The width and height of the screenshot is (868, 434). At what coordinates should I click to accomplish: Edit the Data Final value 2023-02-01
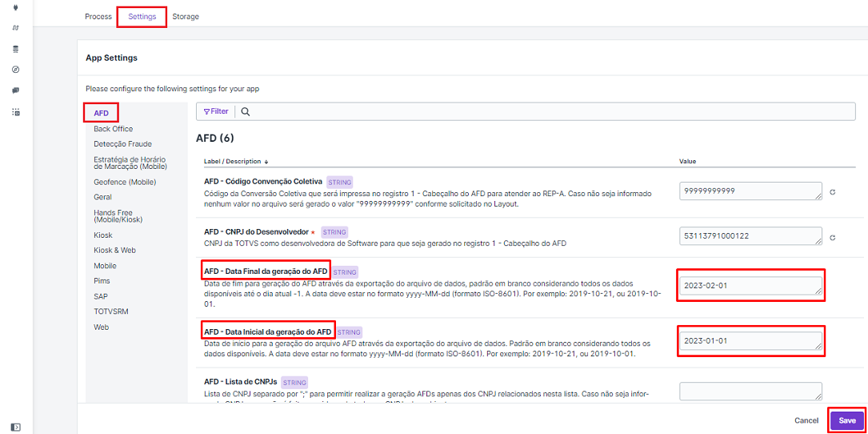[x=750, y=285]
